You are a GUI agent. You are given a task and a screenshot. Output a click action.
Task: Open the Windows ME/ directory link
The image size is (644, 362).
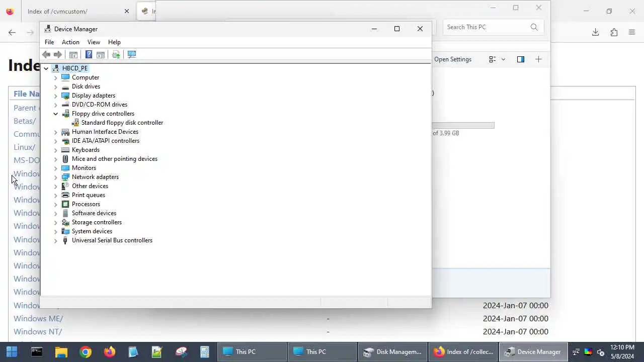pyautogui.click(x=38, y=318)
